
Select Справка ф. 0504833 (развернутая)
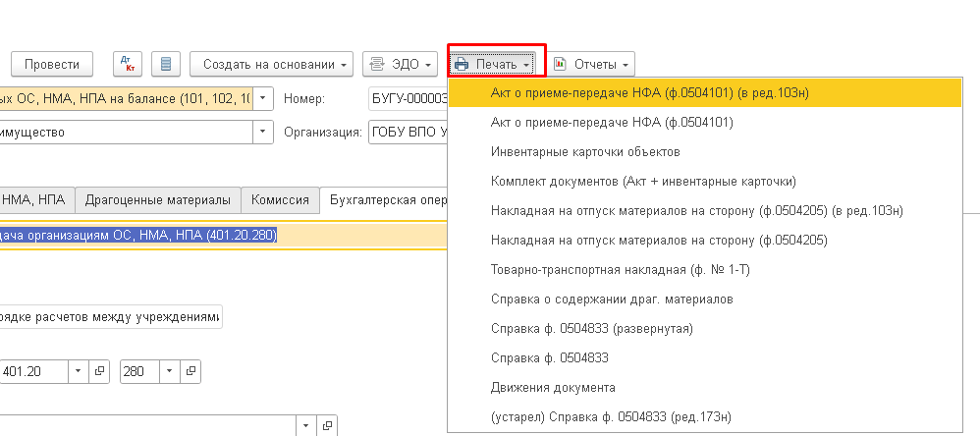tap(592, 329)
